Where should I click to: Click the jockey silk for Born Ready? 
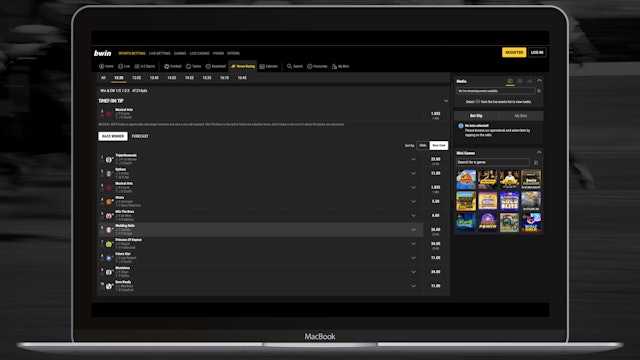tap(109, 286)
